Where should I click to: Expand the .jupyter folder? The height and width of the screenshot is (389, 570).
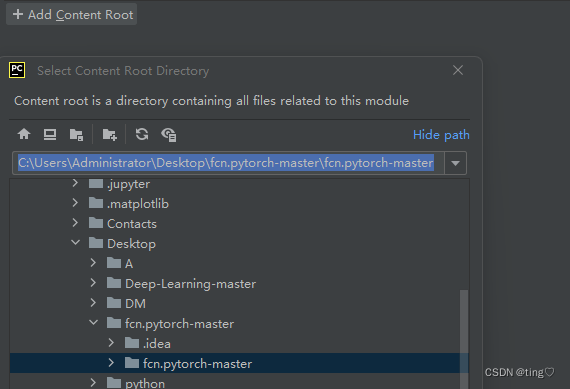[75, 183]
